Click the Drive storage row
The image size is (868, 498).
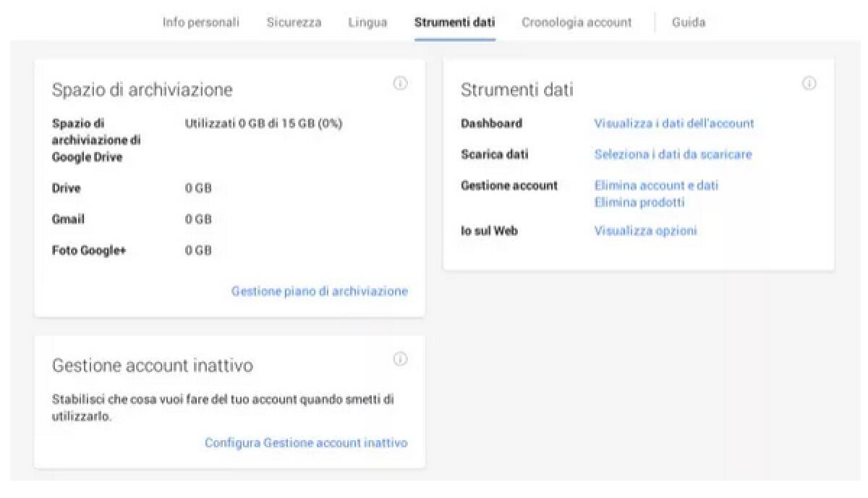point(67,187)
